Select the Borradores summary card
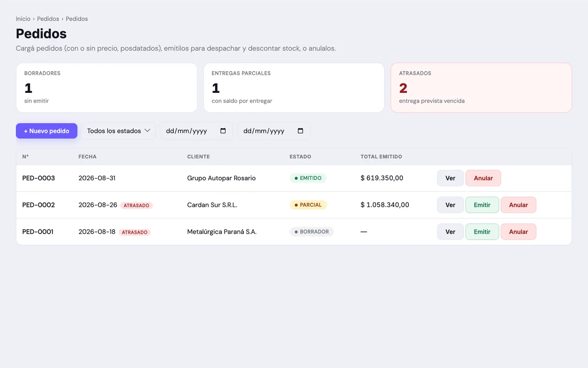Viewport: 588px width, 368px height. [107, 87]
